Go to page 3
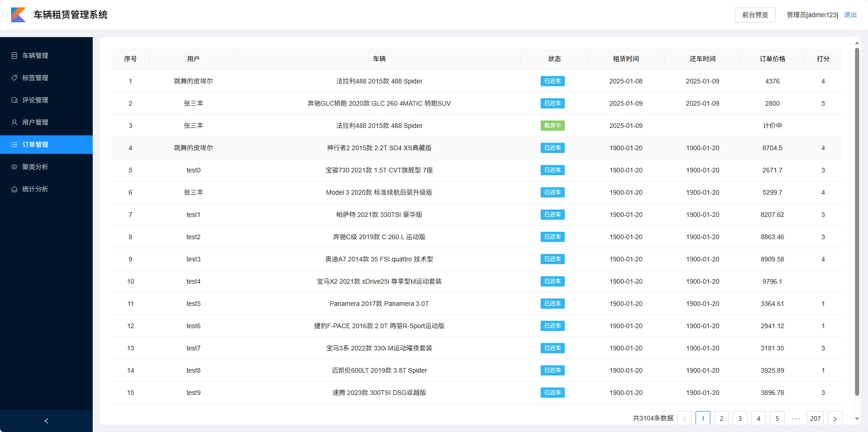The width and height of the screenshot is (868, 432). tap(740, 419)
